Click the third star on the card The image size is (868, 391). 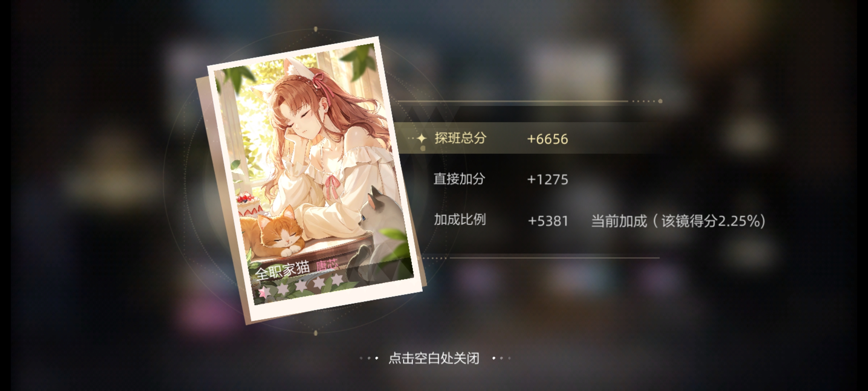(301, 286)
